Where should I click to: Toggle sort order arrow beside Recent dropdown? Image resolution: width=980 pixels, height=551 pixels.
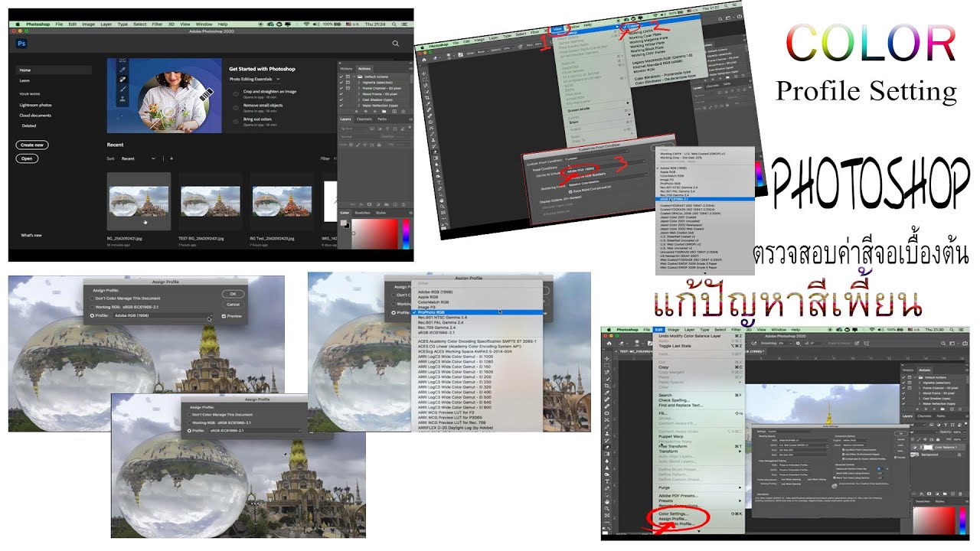(x=171, y=158)
